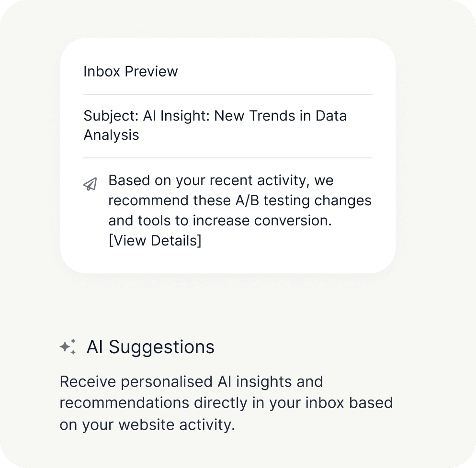This screenshot has height=468, width=476.
Task: Click "on your website activity." line
Action: pos(147,424)
